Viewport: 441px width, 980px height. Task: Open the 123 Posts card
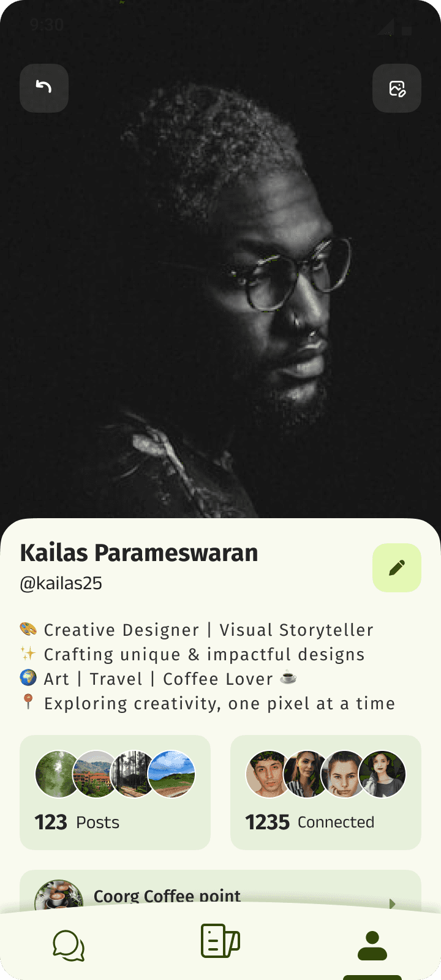[115, 793]
